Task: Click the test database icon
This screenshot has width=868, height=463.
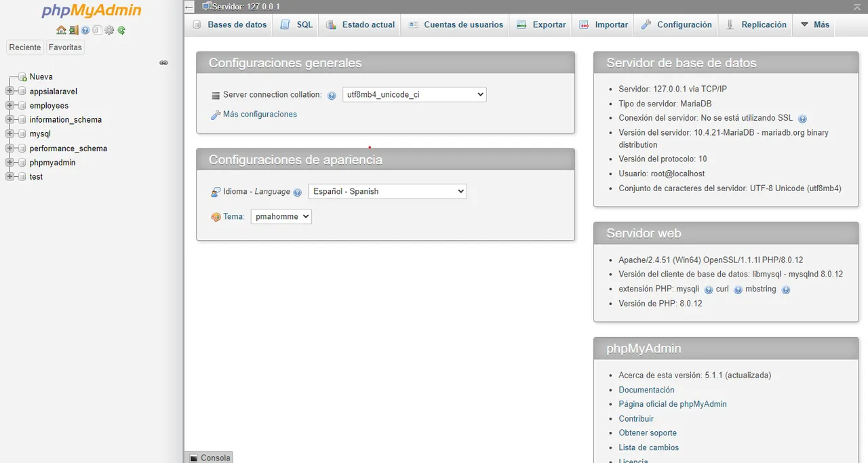Action: coord(22,177)
